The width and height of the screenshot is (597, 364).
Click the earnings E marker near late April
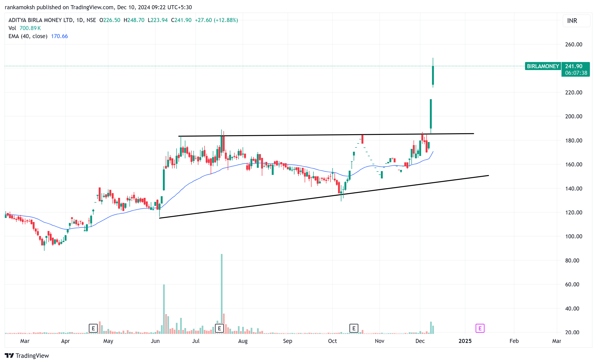[x=93, y=328]
